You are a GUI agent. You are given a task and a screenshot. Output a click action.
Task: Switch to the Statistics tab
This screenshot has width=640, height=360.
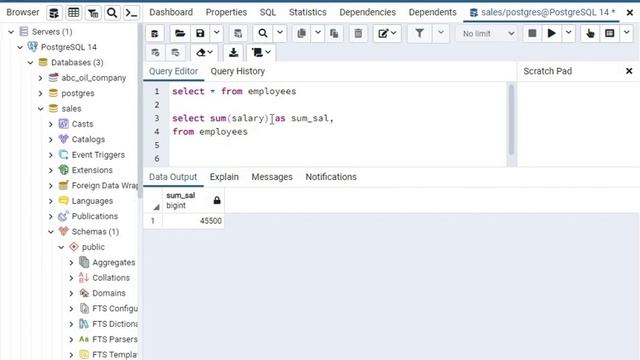click(308, 12)
